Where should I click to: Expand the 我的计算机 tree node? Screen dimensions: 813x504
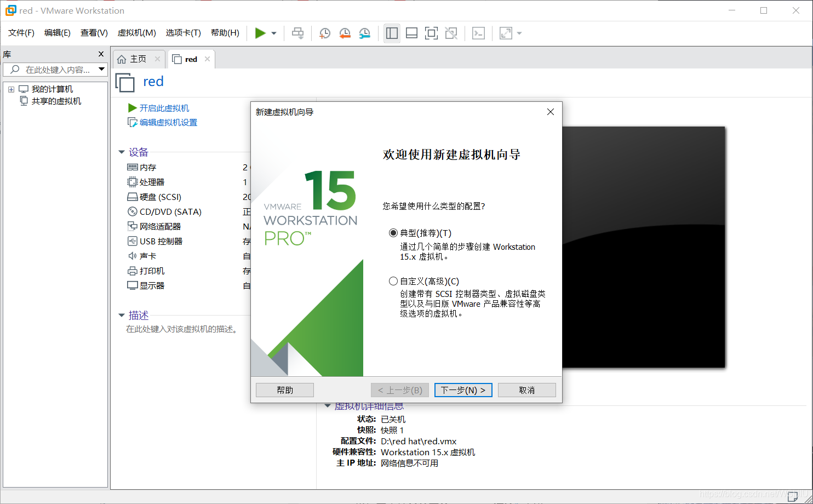(11, 89)
